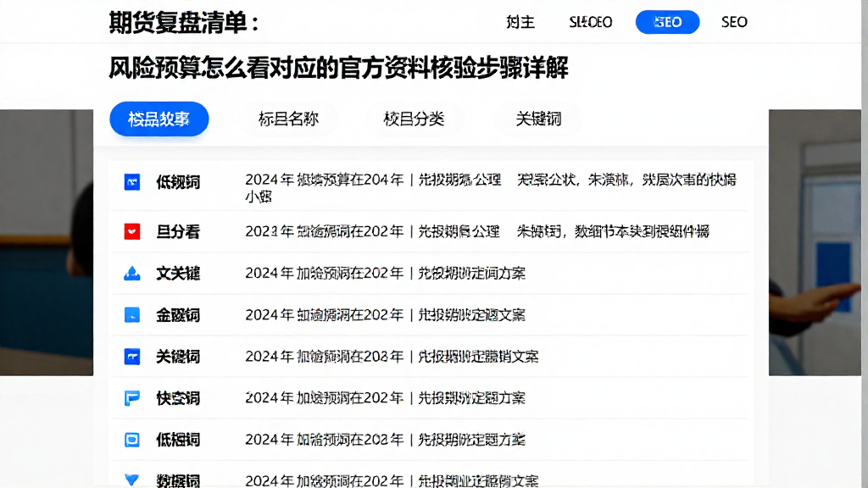
Task: Click the 旦分看 row label
Action: (178, 231)
